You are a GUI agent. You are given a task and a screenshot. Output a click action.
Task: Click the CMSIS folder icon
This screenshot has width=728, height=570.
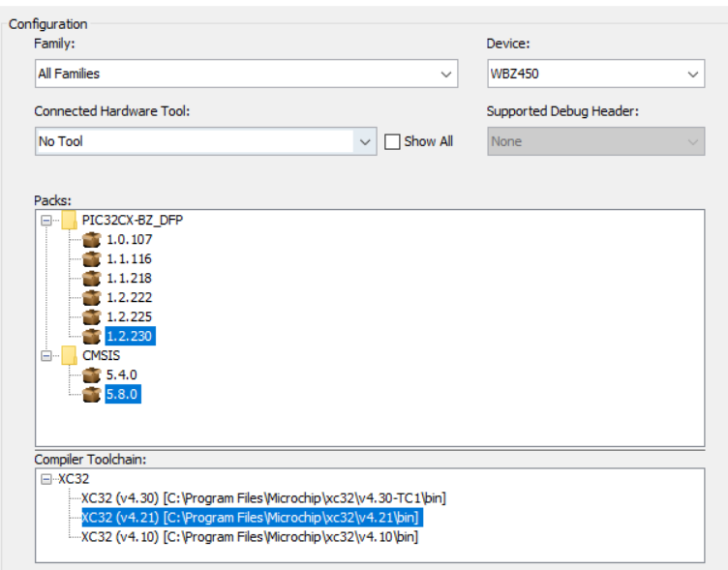tap(69, 355)
